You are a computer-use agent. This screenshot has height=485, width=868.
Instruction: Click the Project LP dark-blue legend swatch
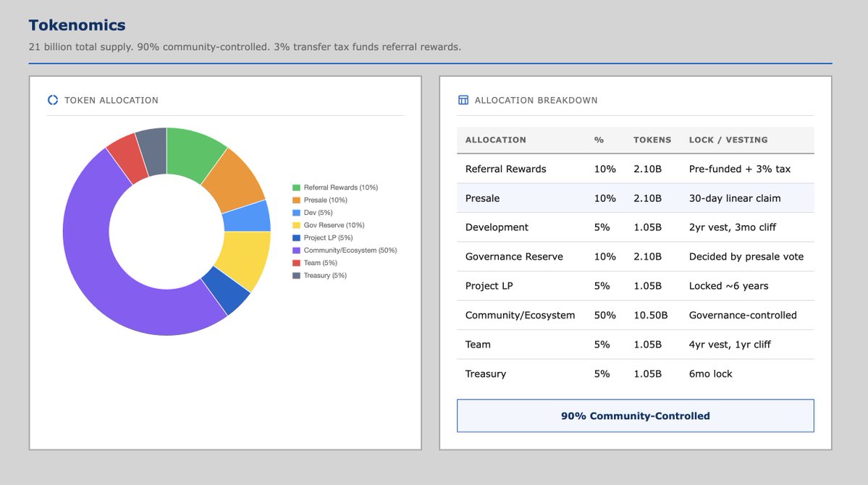pyautogui.click(x=296, y=238)
